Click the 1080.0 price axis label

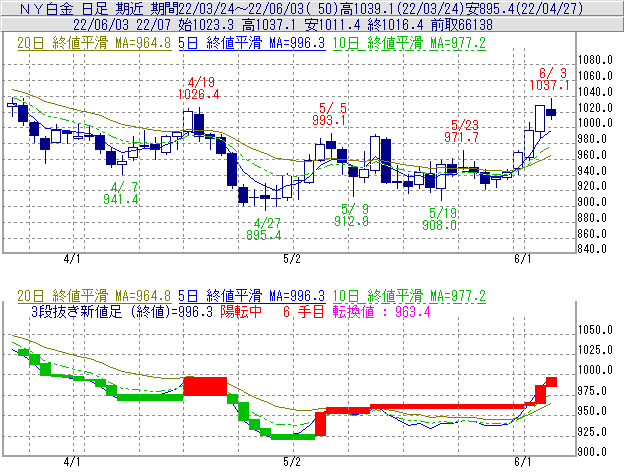point(595,60)
